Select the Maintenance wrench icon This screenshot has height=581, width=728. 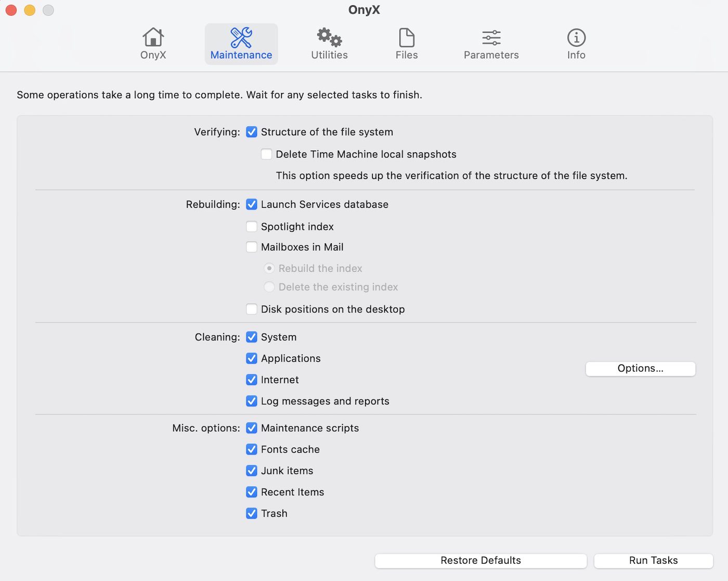(241, 38)
